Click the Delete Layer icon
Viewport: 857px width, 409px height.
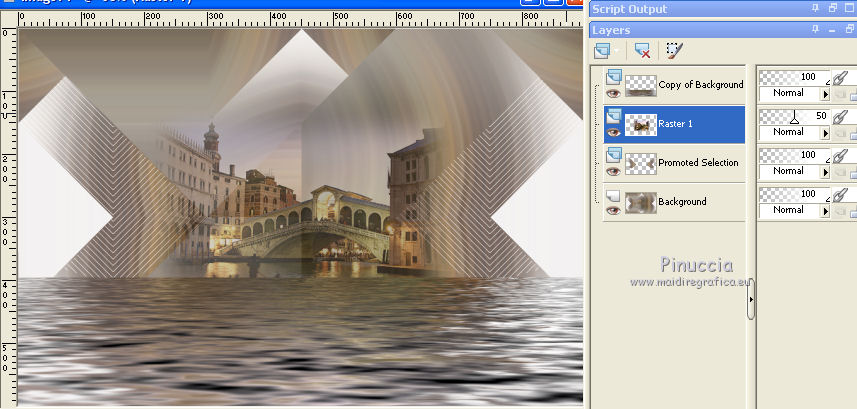point(642,51)
